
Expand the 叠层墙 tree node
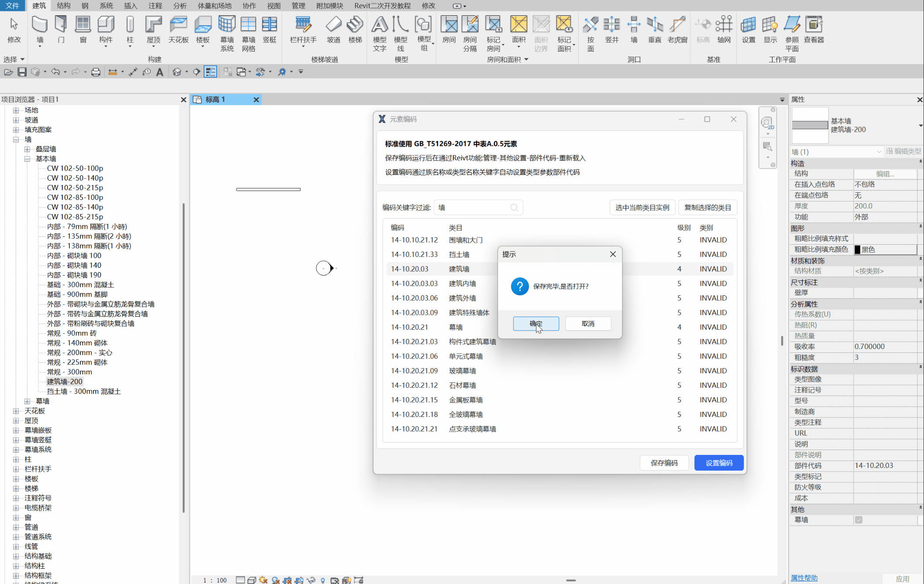(27, 149)
